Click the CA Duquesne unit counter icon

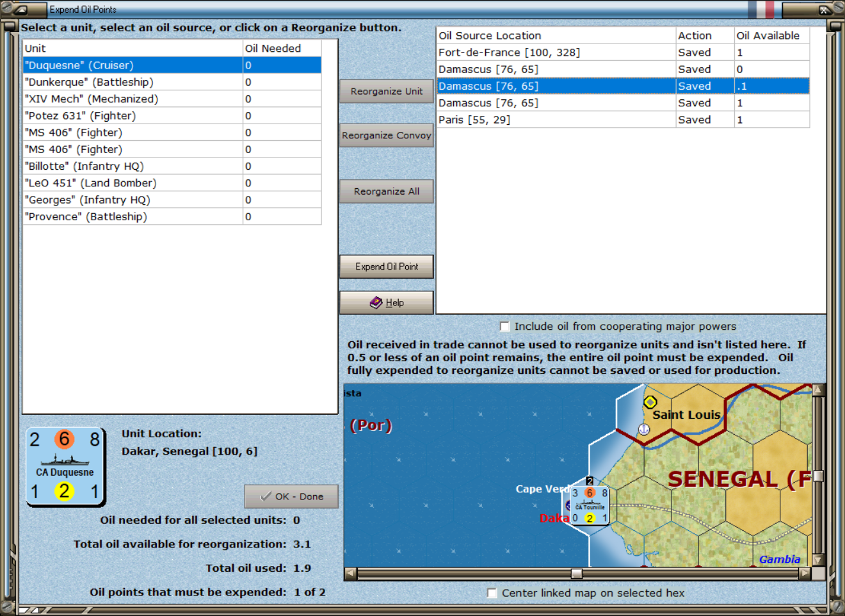[x=65, y=466]
